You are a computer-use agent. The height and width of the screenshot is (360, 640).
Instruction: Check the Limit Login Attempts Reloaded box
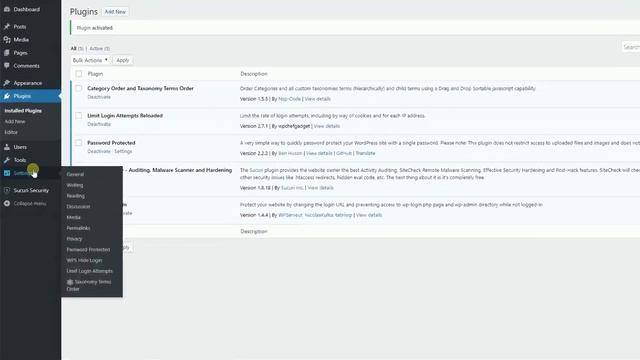point(78,116)
